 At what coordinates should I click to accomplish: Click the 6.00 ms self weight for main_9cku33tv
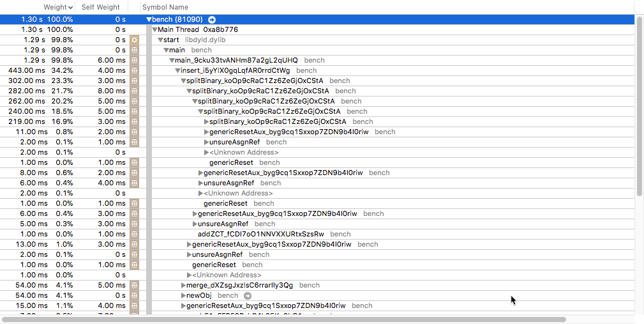pos(112,61)
